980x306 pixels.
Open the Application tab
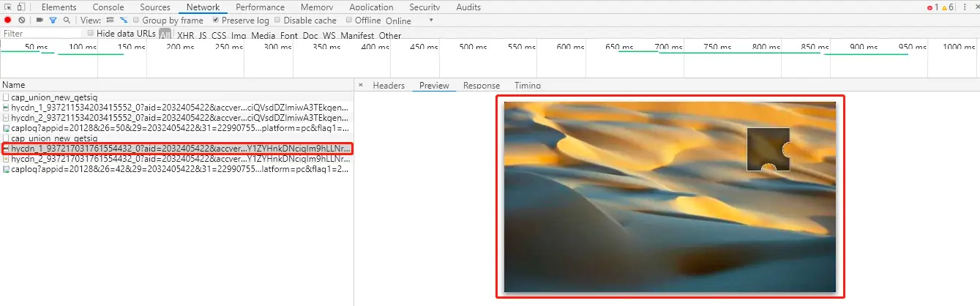click(372, 7)
